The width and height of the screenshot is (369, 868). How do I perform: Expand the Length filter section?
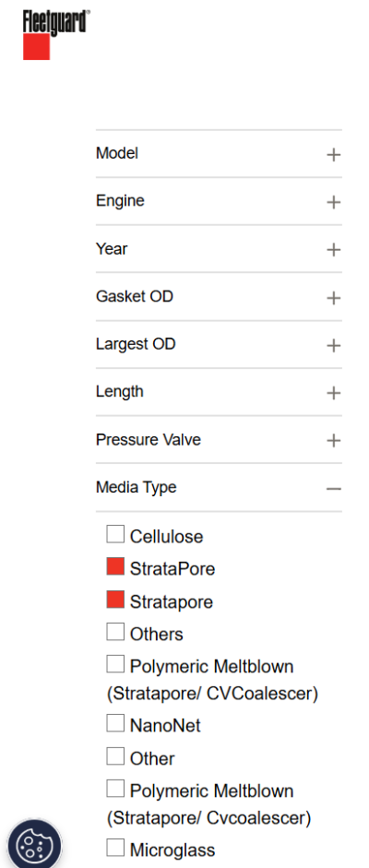coord(219,392)
